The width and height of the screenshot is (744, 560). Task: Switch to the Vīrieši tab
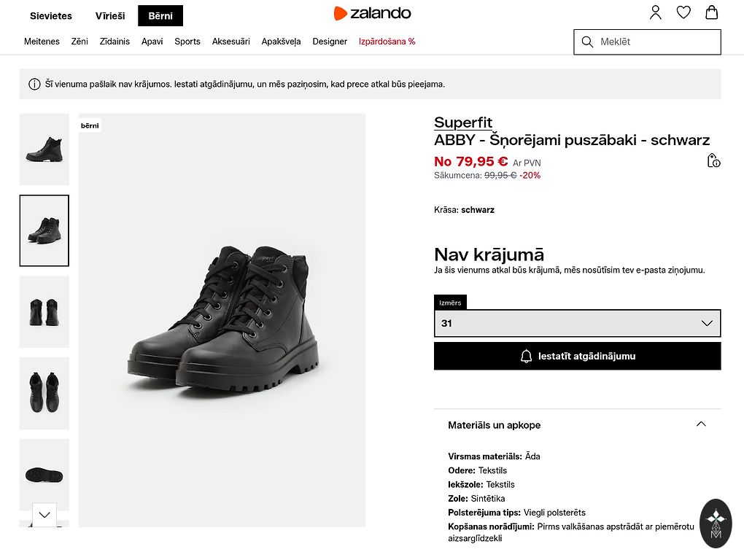(x=110, y=16)
